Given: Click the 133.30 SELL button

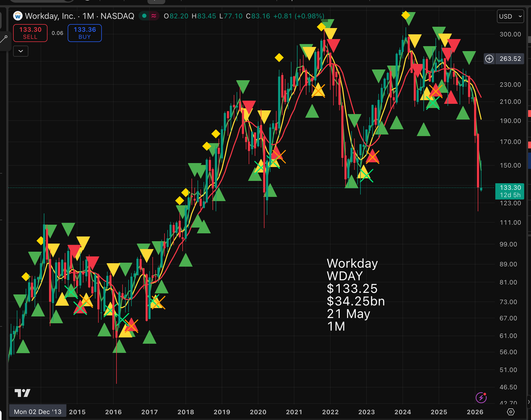Looking at the screenshot, I should click(x=30, y=33).
